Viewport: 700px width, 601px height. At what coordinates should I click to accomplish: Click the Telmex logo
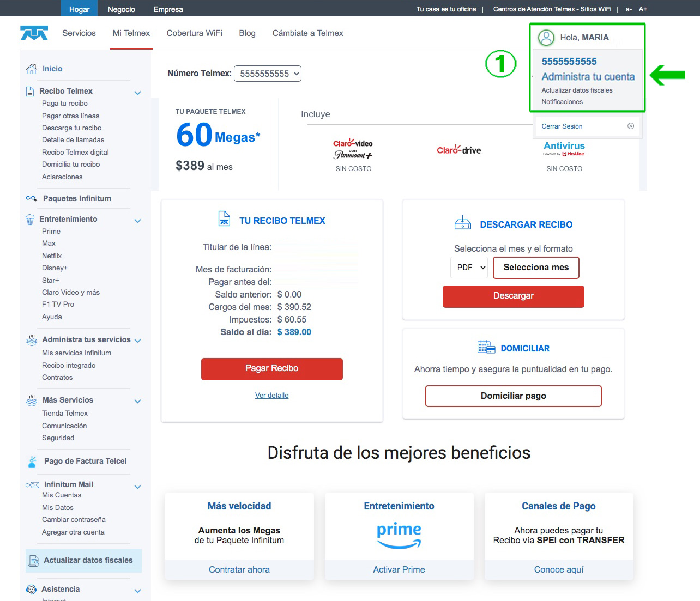(x=34, y=33)
